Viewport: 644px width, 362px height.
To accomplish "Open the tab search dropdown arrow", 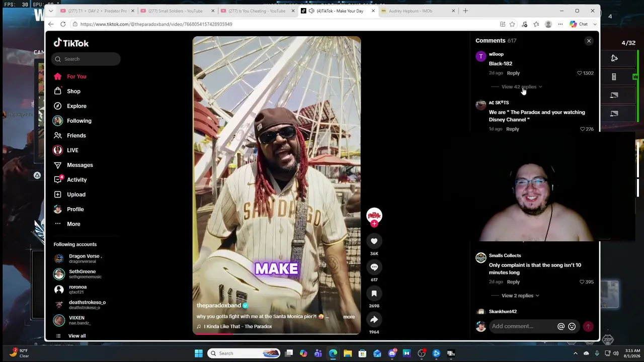I will click(51, 11).
